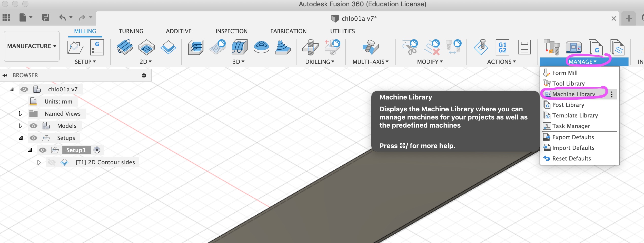Collapse the BROWSER panel with arrows
Image resolution: width=644 pixels, height=243 pixels.
pos(5,75)
